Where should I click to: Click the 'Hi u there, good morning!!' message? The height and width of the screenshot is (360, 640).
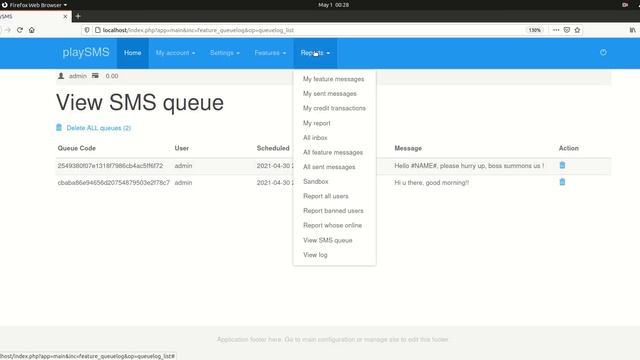(431, 182)
